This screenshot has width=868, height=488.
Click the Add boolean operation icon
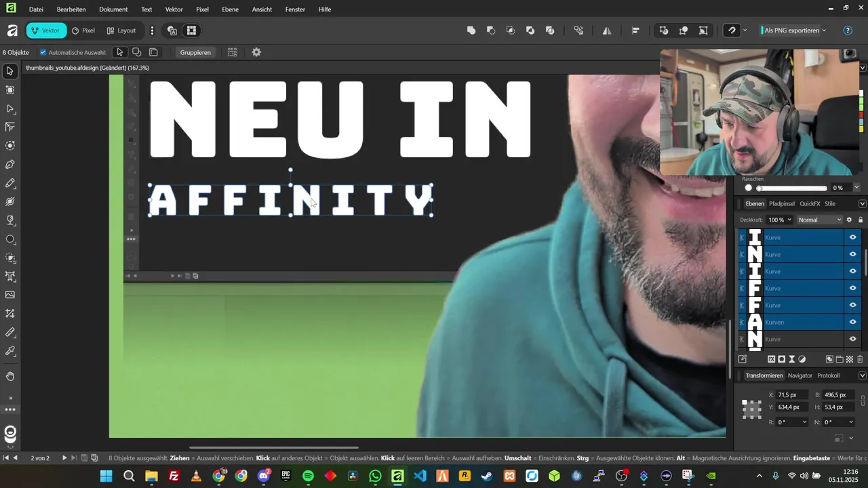(471, 30)
